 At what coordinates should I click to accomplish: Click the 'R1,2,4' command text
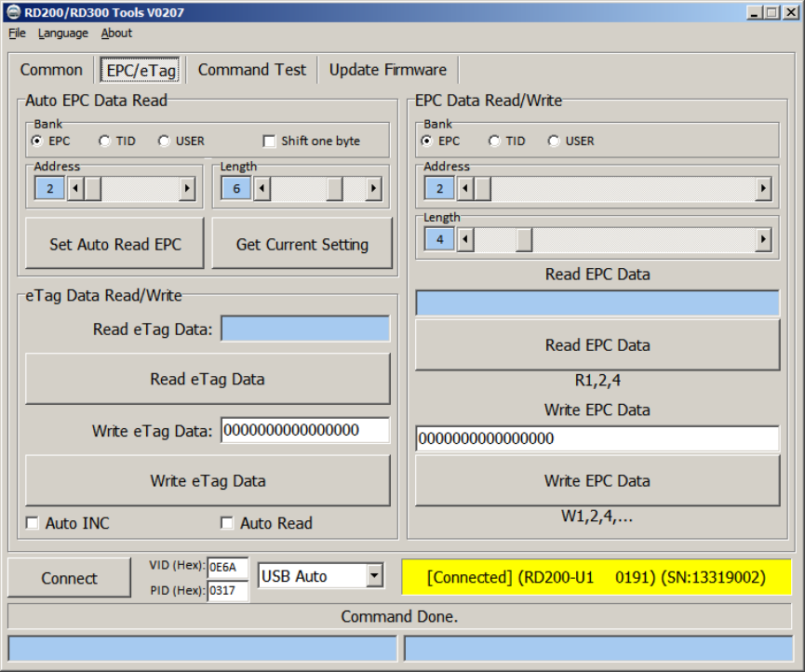point(597,380)
